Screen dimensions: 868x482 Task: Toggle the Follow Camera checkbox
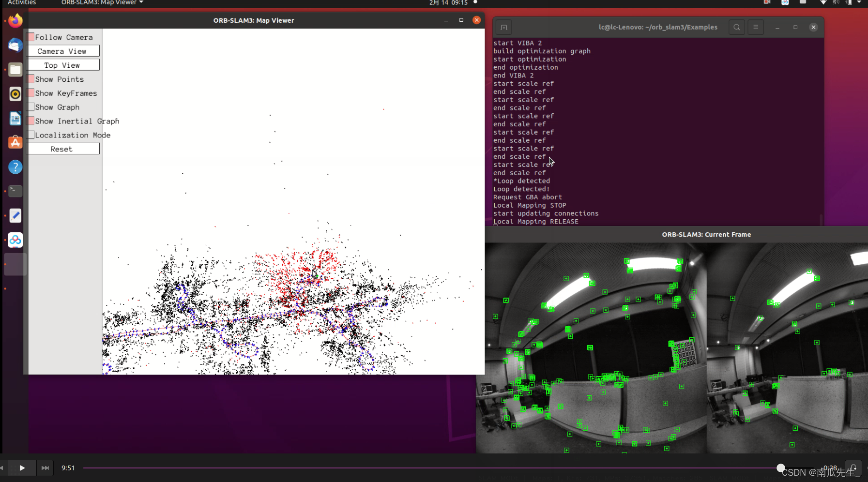31,37
